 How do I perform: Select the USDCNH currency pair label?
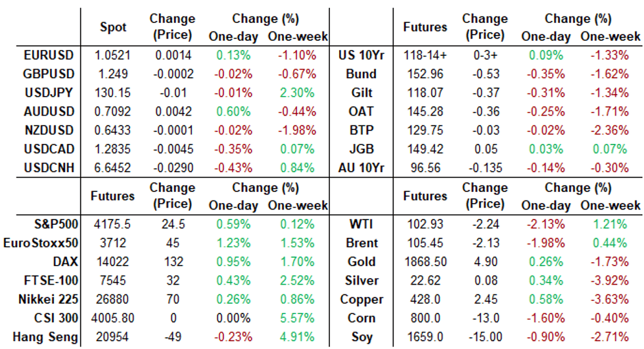[49, 168]
